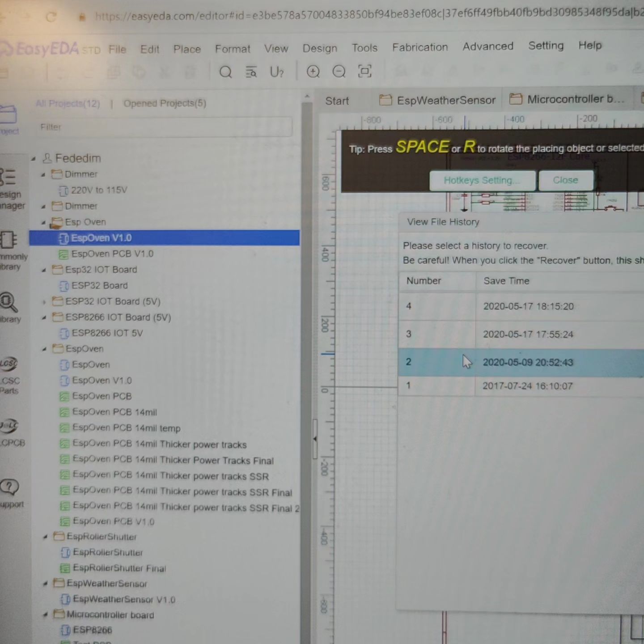
Task: Collapse the ESP8266 IOT Board (5V) folder
Action: click(44, 318)
